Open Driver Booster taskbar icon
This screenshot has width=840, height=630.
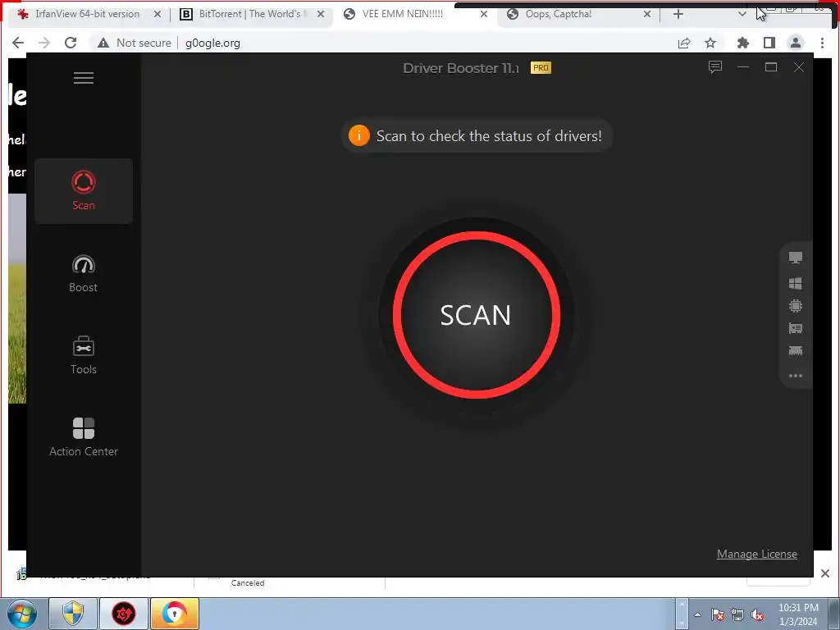pos(124,614)
